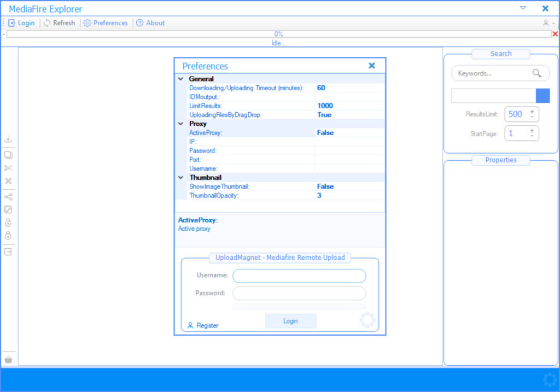This screenshot has height=392, width=560.
Task: Select the Port property row
Action: coord(287,160)
